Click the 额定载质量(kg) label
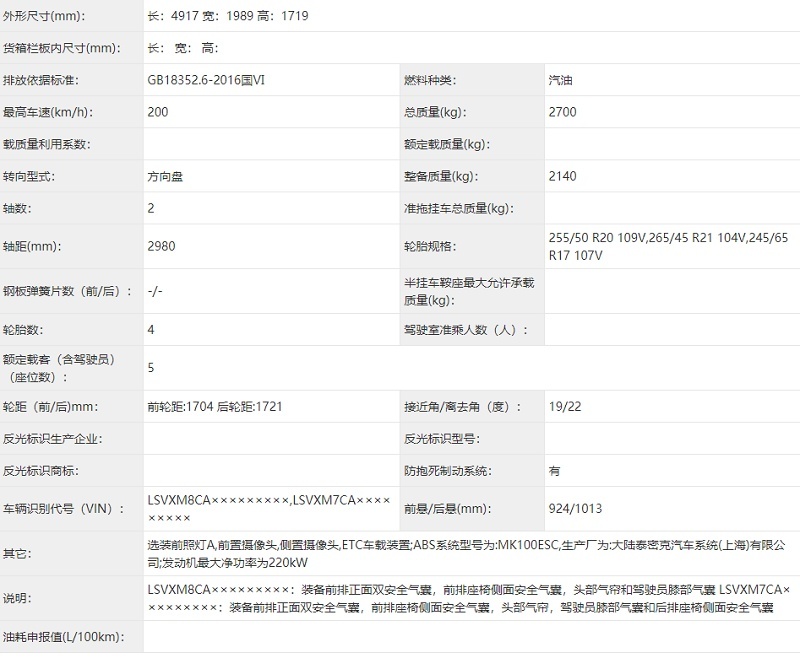 click(x=447, y=144)
